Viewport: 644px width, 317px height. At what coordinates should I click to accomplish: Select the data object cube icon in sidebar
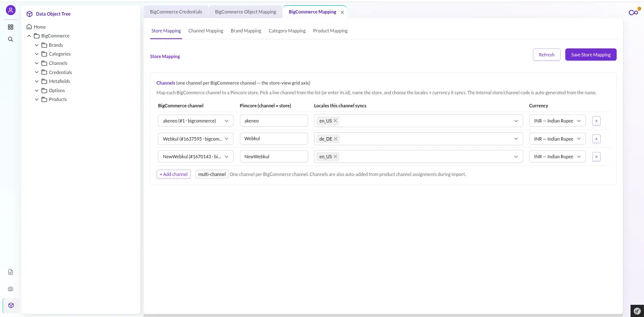[x=11, y=305]
